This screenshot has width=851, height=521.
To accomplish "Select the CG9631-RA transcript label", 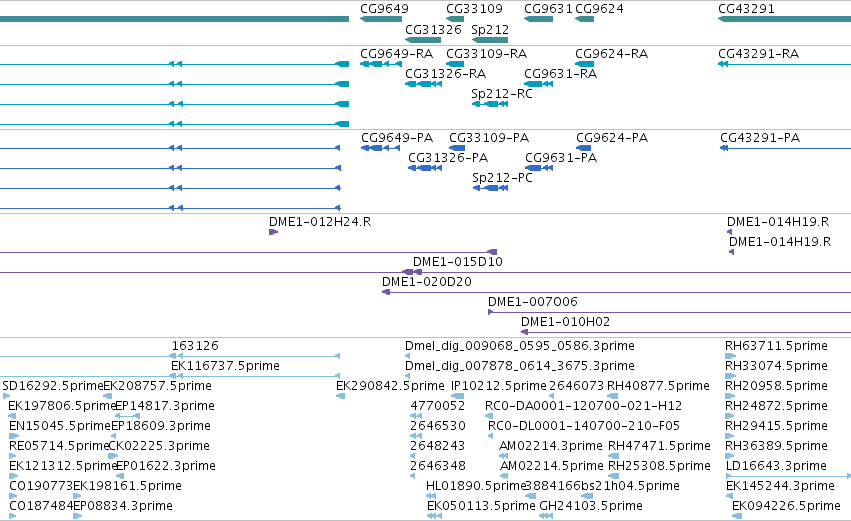I will click(x=561, y=74).
